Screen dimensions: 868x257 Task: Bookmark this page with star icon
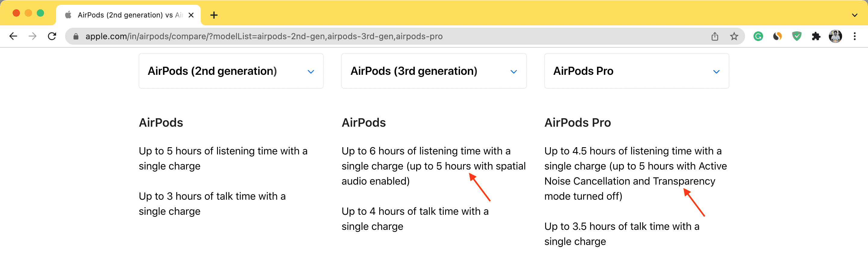[x=734, y=36]
